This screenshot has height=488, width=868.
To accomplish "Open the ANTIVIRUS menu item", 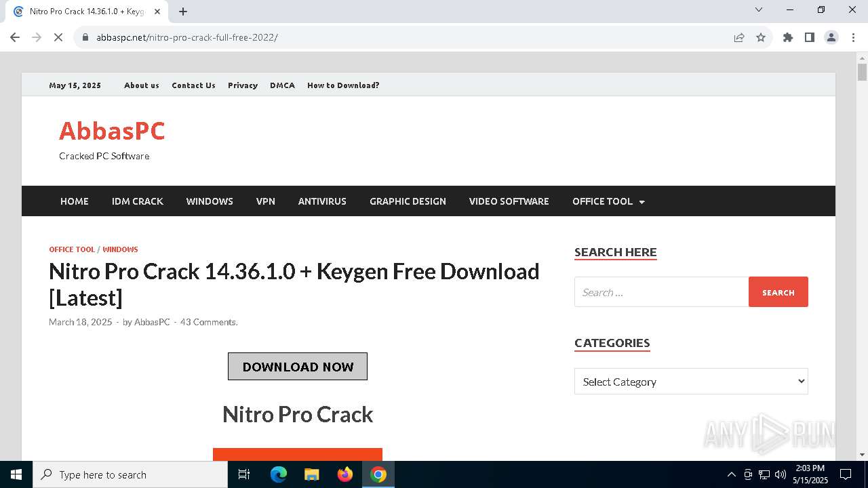I will click(x=322, y=201).
